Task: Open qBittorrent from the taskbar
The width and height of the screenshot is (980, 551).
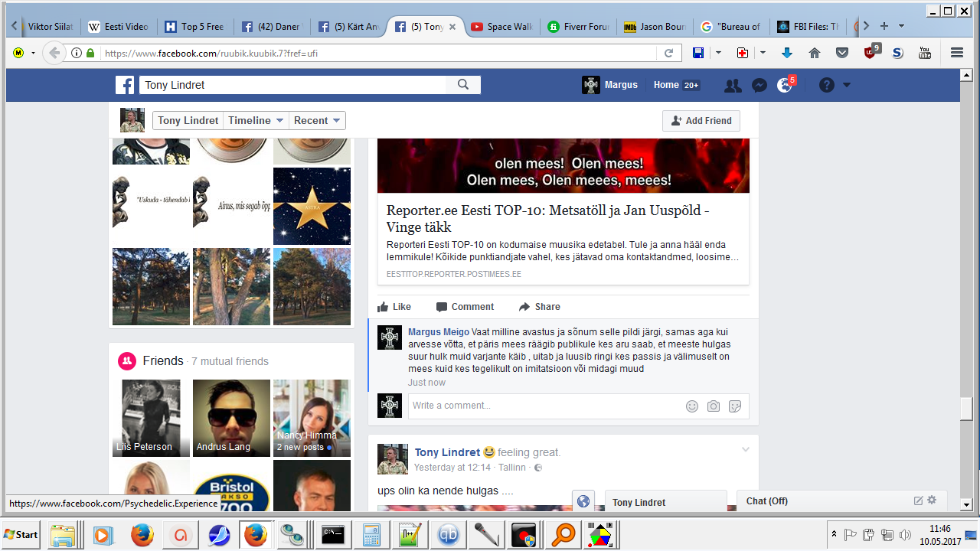Action: 449,534
